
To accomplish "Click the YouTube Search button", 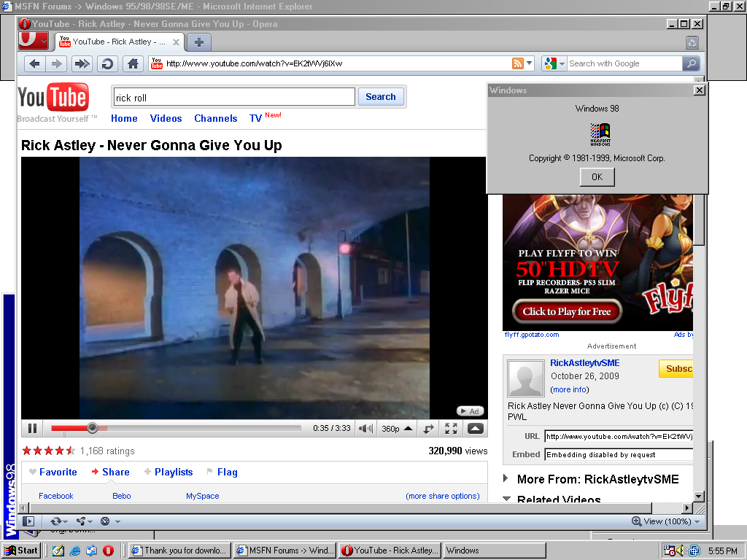I will coord(381,97).
